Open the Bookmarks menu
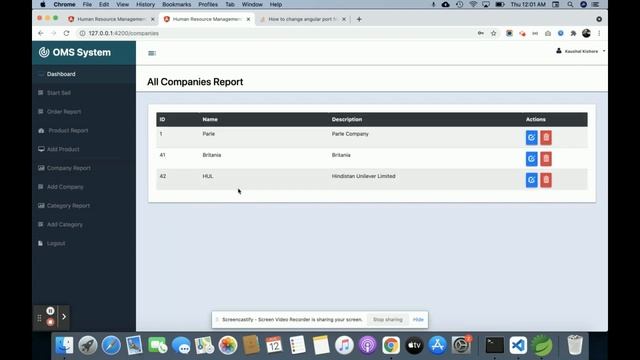Screen dimensions: 640x360 (x=176, y=4)
